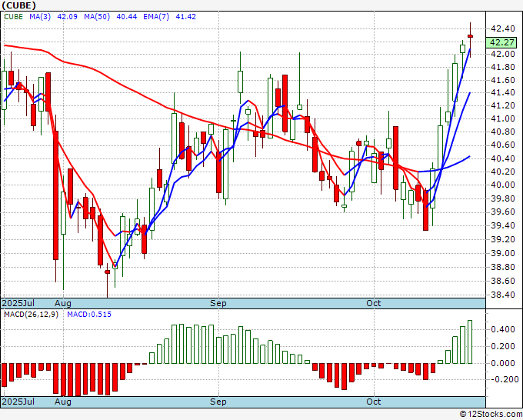Click the 38.60 price axis label
The width and height of the screenshot is (523, 420).
(503, 282)
